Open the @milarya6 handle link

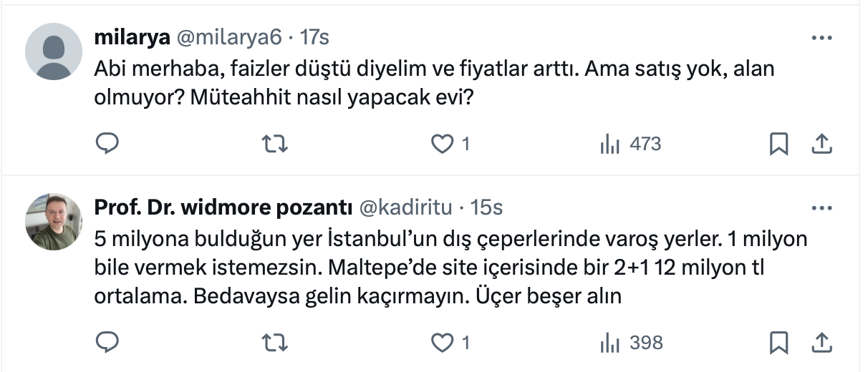click(231, 37)
